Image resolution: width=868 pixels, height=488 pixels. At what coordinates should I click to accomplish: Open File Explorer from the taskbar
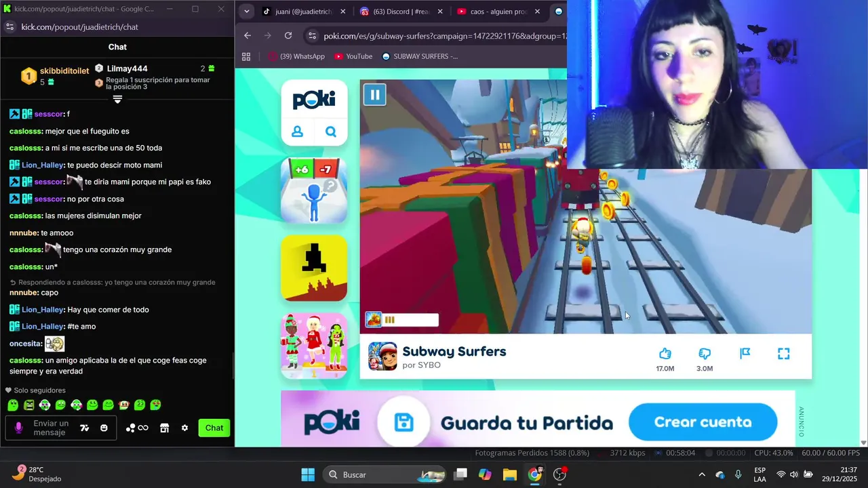pyautogui.click(x=510, y=474)
